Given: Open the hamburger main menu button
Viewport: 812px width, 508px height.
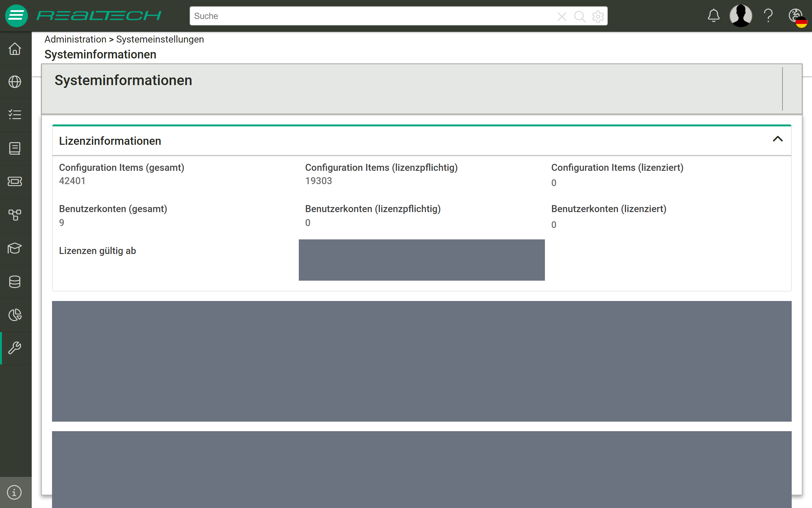Looking at the screenshot, I should point(16,16).
